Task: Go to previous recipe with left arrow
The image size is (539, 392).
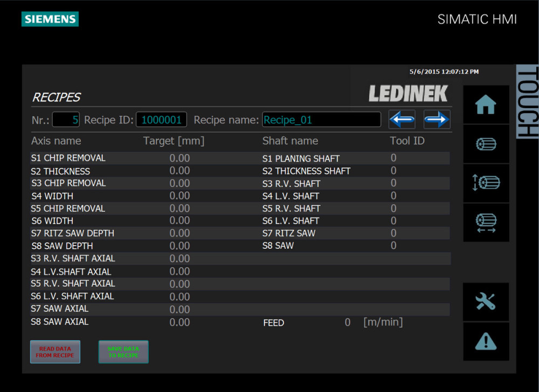Action: tap(402, 120)
